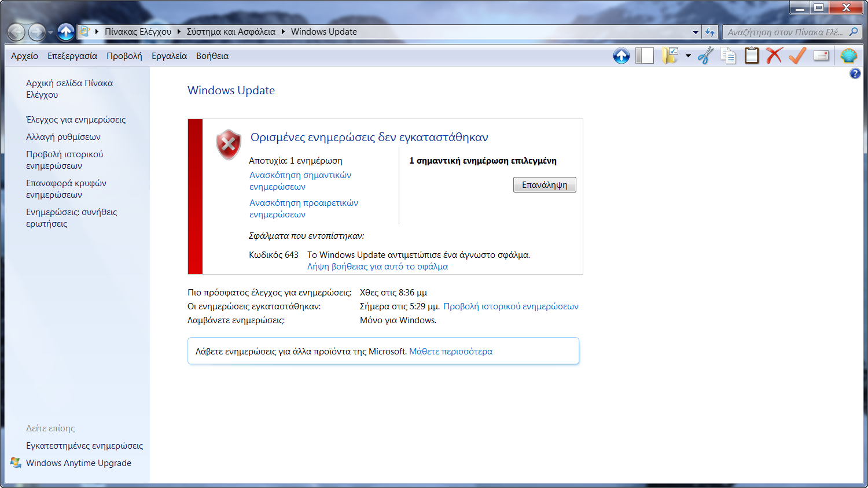Click the Up arrow beside the navigation pane icon
Image resolution: width=868 pixels, height=488 pixels.
pos(621,56)
